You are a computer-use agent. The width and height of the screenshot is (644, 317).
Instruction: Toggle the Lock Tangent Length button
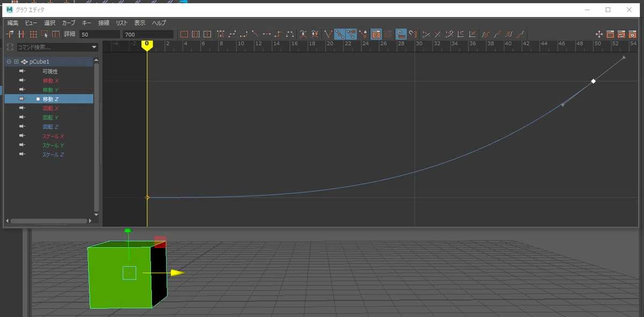click(363, 34)
